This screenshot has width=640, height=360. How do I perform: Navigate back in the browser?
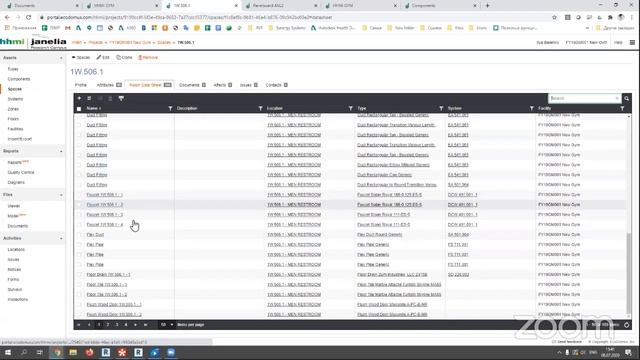click(x=7, y=17)
